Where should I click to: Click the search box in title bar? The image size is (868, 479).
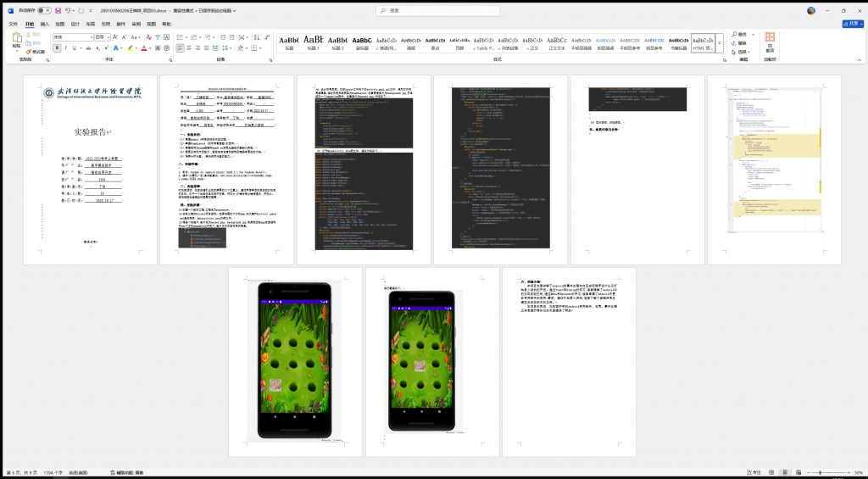[438, 10]
